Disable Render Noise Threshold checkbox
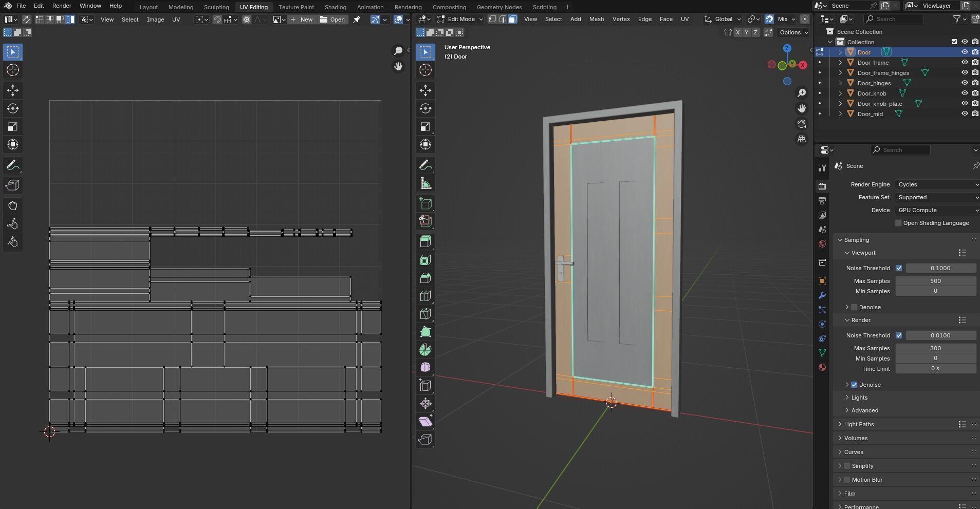 [899, 335]
